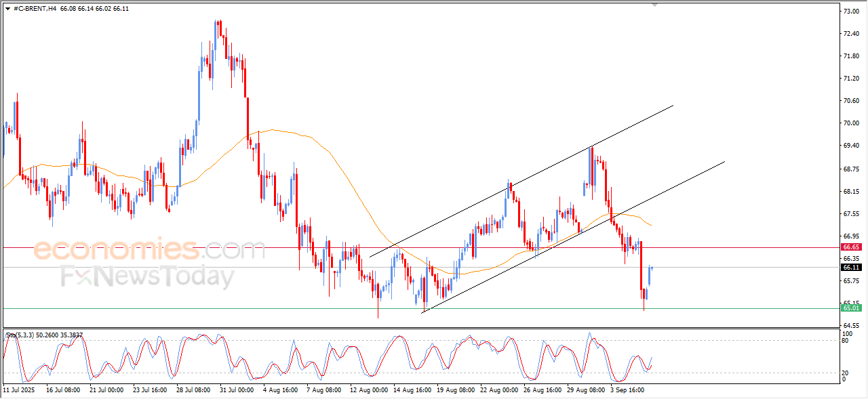Click the 3 Sep 16:00 time label
The image size is (868, 399).
pyautogui.click(x=629, y=390)
